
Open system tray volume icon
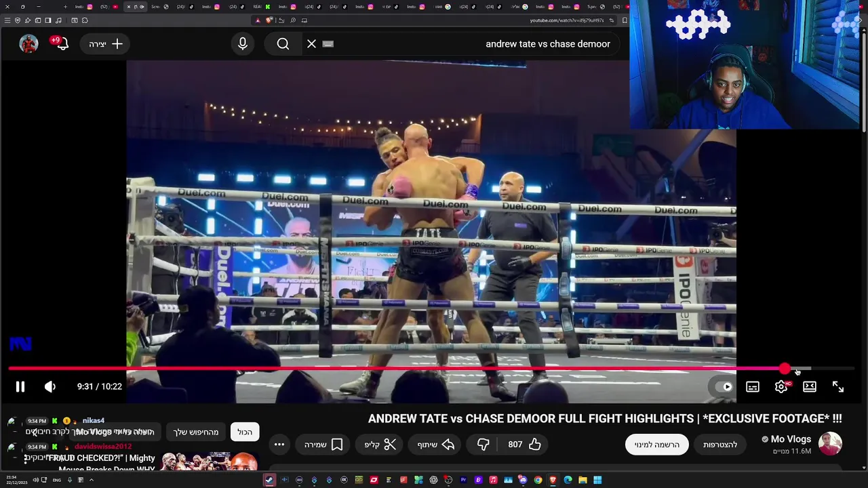pos(35,480)
